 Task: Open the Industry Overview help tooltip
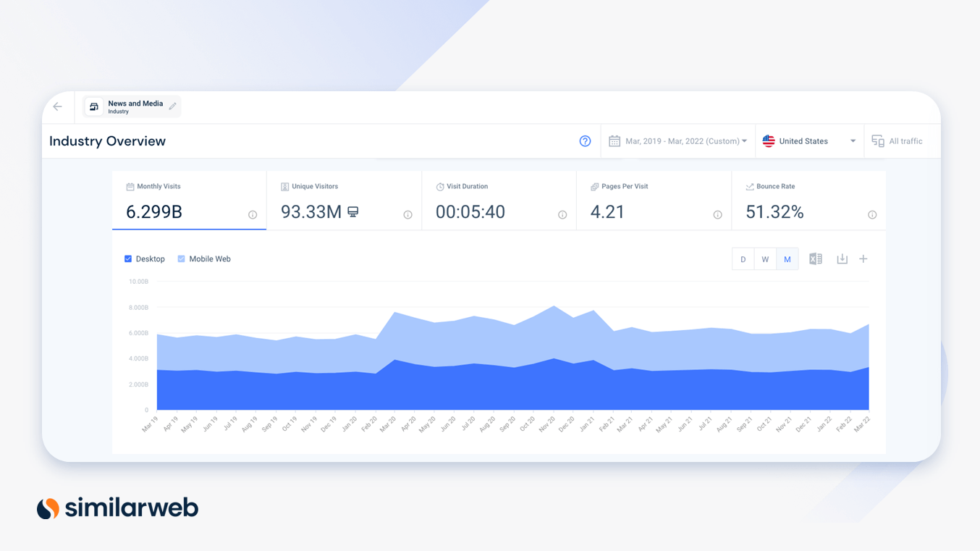click(x=585, y=140)
